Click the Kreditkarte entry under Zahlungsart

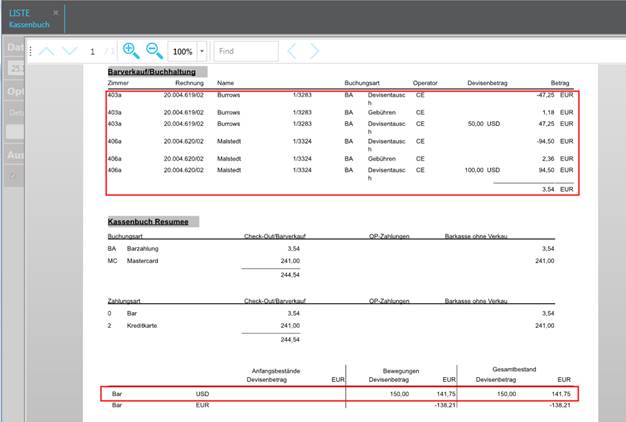pos(147,325)
